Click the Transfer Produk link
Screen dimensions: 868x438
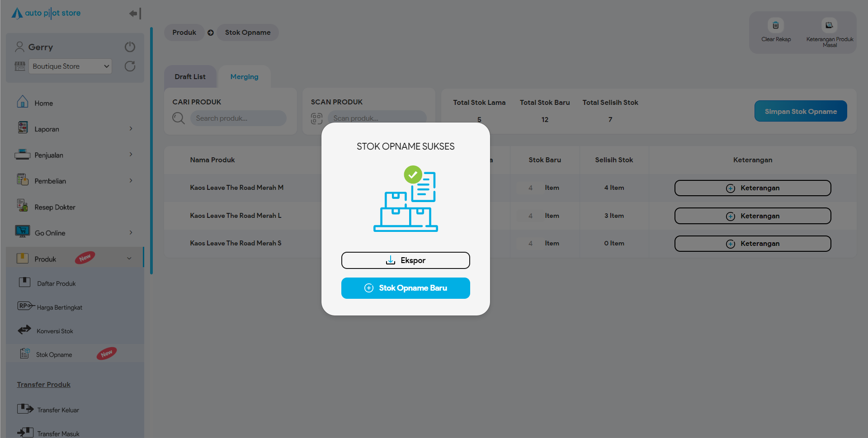click(44, 385)
